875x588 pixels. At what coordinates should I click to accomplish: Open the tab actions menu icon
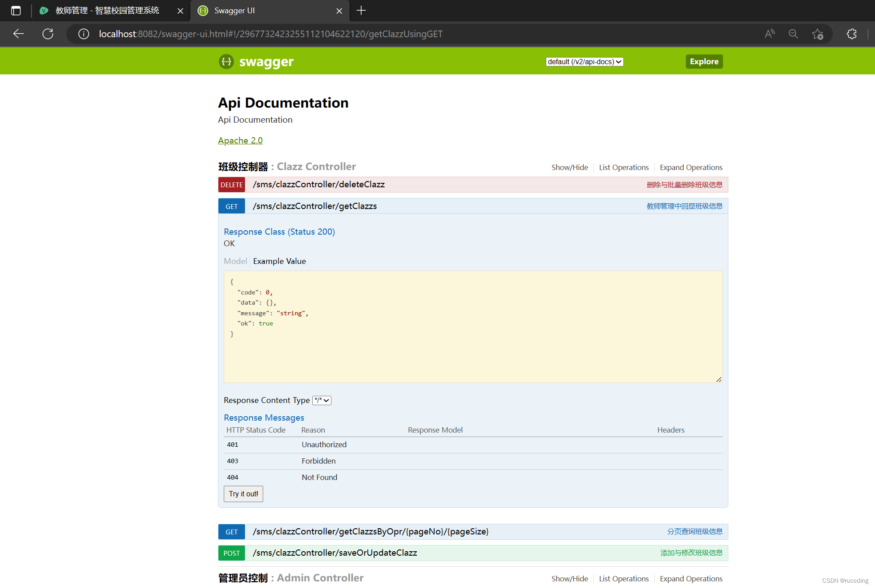coord(16,11)
